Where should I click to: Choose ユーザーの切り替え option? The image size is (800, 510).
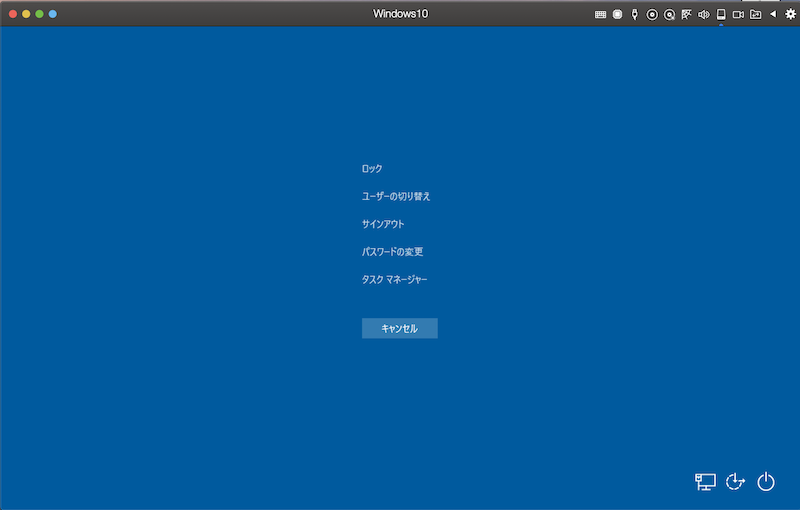pyautogui.click(x=396, y=196)
